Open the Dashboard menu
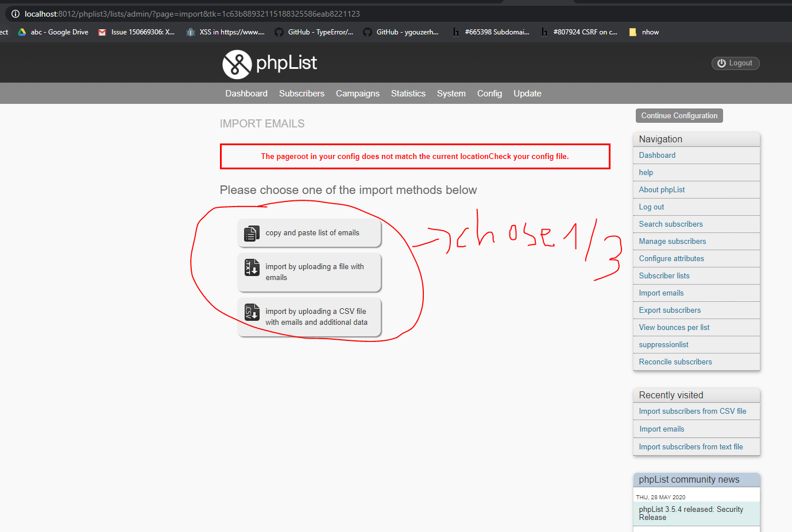The image size is (792, 532). point(246,94)
